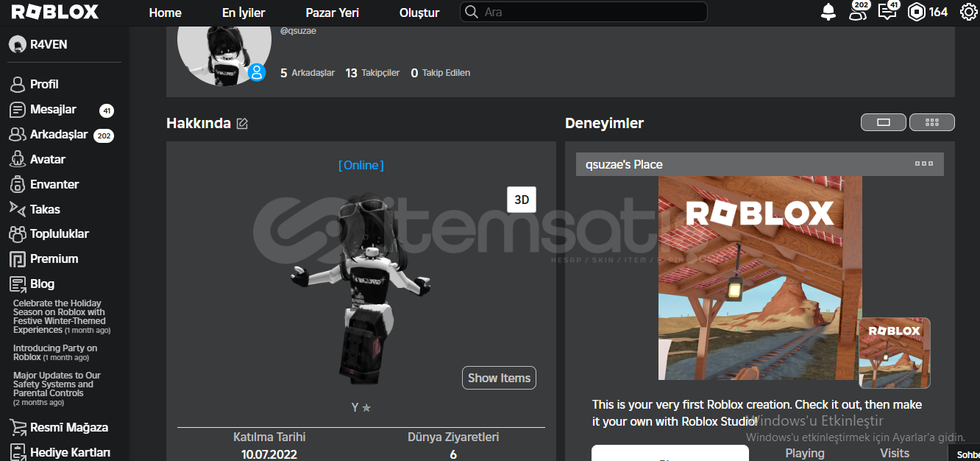Click the [Online] status text
The width and height of the screenshot is (980, 461).
click(361, 165)
